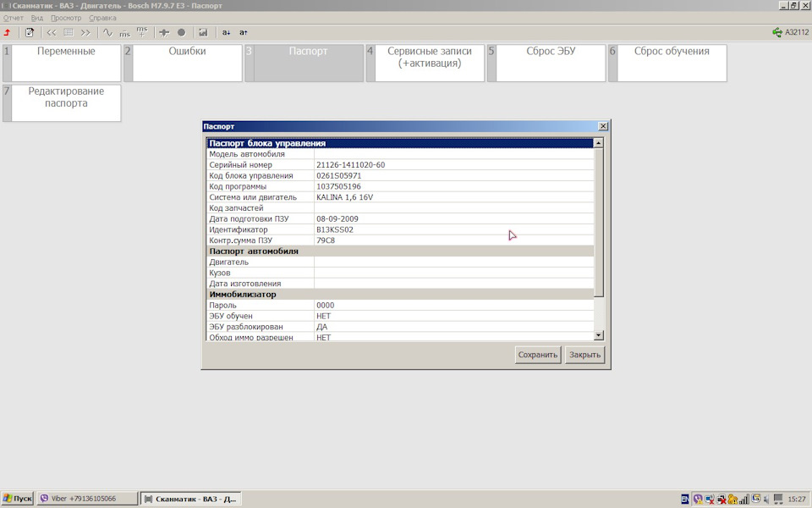
Task: Open the report notepad icon in toolbar
Action: click(30, 32)
